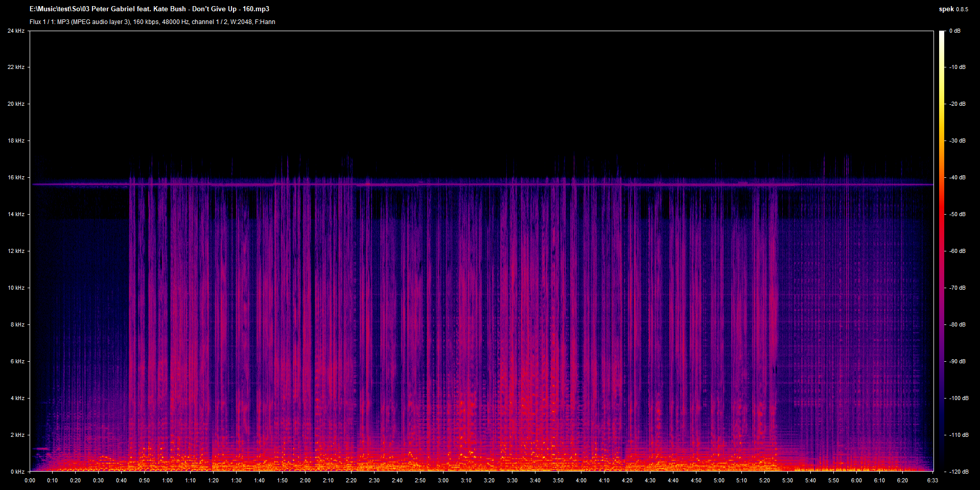Image resolution: width=980 pixels, height=490 pixels.
Task: Click the 4:00 time axis marker
Action: click(581, 480)
